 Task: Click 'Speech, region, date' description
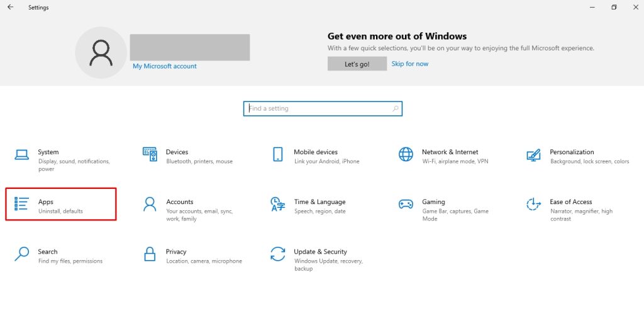click(x=320, y=211)
